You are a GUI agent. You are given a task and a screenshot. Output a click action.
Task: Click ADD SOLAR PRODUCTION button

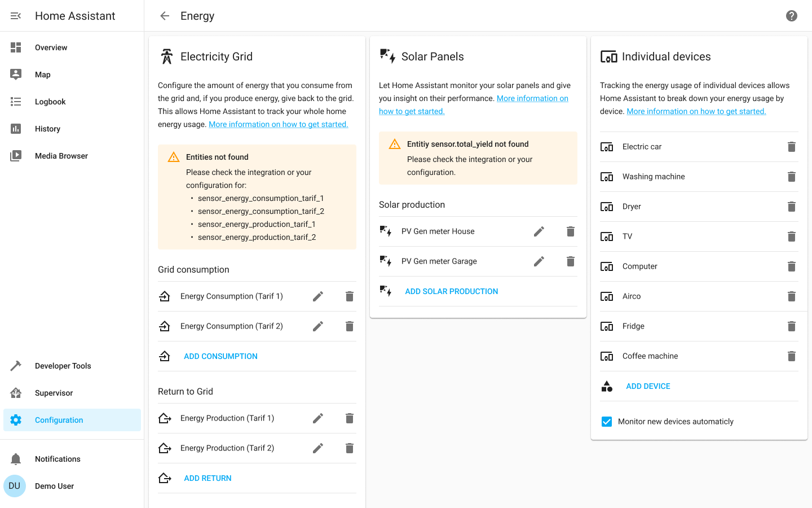pos(451,291)
